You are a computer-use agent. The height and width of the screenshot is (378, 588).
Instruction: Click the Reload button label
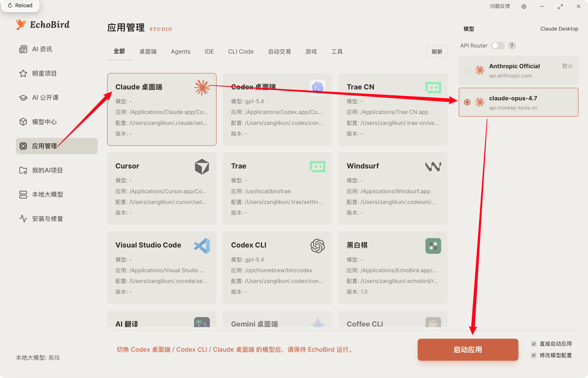24,5
